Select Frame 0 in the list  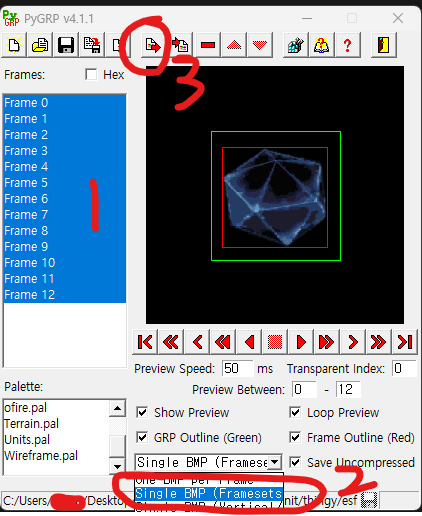click(65, 103)
